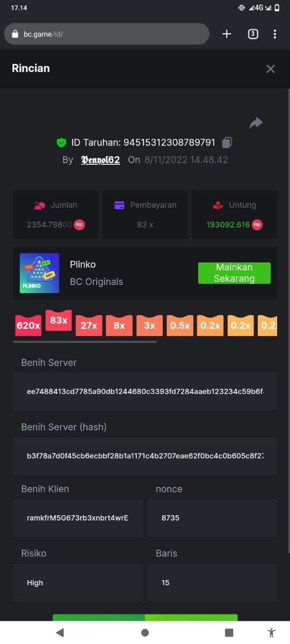290x644 pixels.
Task: Click the Mainkan Sekarang button
Action: pos(234,273)
